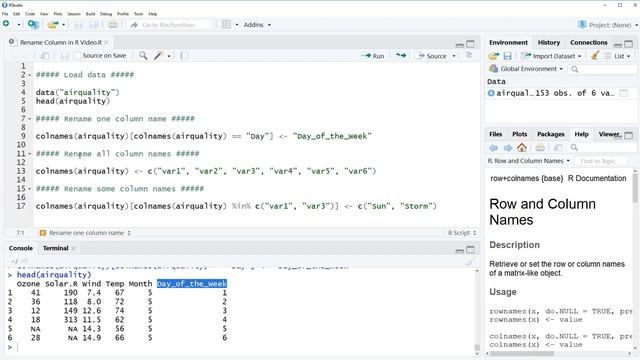The image size is (640, 360).
Task: Open the R: Row and Column Names dropdown
Action: coord(529,161)
